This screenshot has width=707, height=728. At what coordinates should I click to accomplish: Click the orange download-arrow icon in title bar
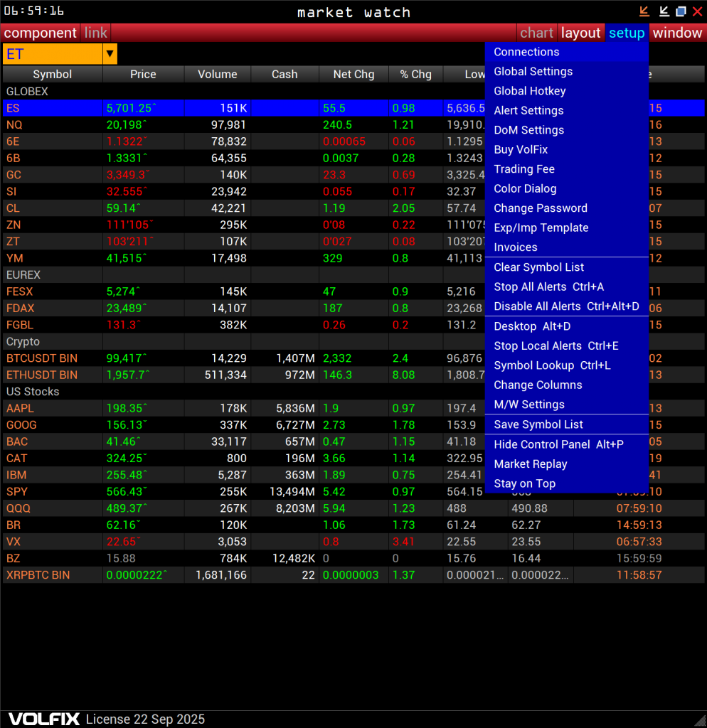[644, 11]
